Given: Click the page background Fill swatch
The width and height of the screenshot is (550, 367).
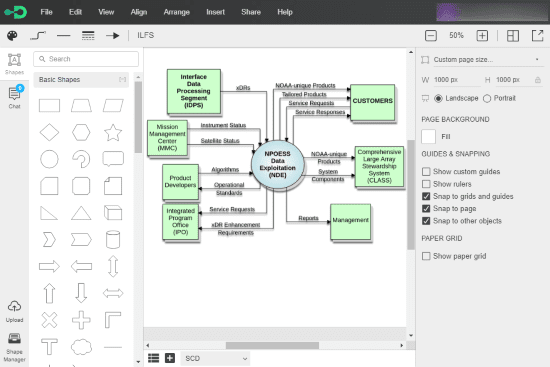Looking at the screenshot, I should pos(428,136).
